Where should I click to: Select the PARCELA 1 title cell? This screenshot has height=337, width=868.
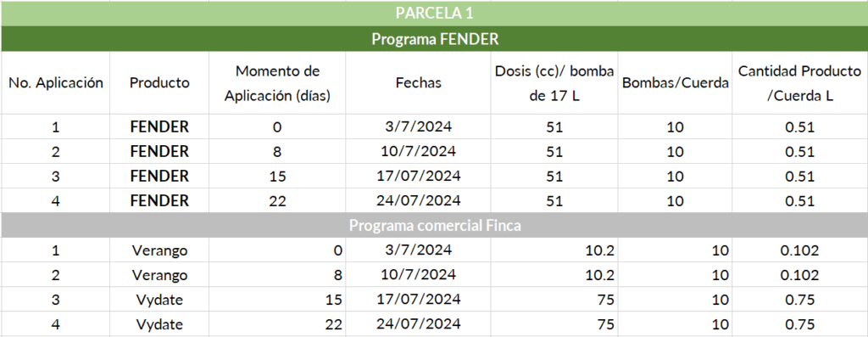[434, 14]
